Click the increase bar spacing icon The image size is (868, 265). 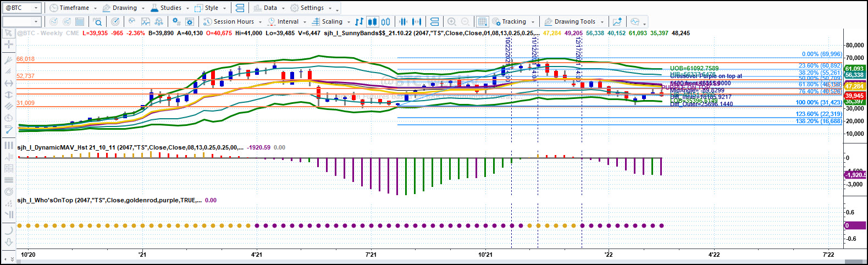tap(417, 21)
